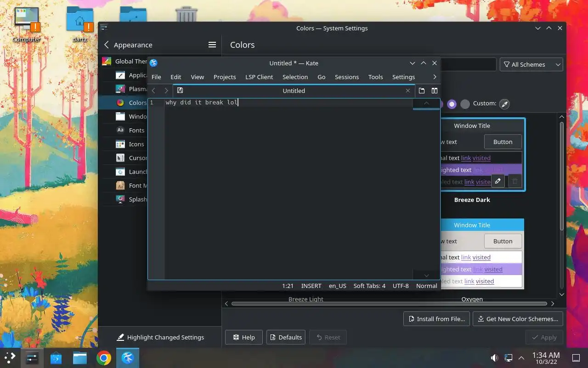Go to the previous tab in Kate
The height and width of the screenshot is (368, 588).
153,91
